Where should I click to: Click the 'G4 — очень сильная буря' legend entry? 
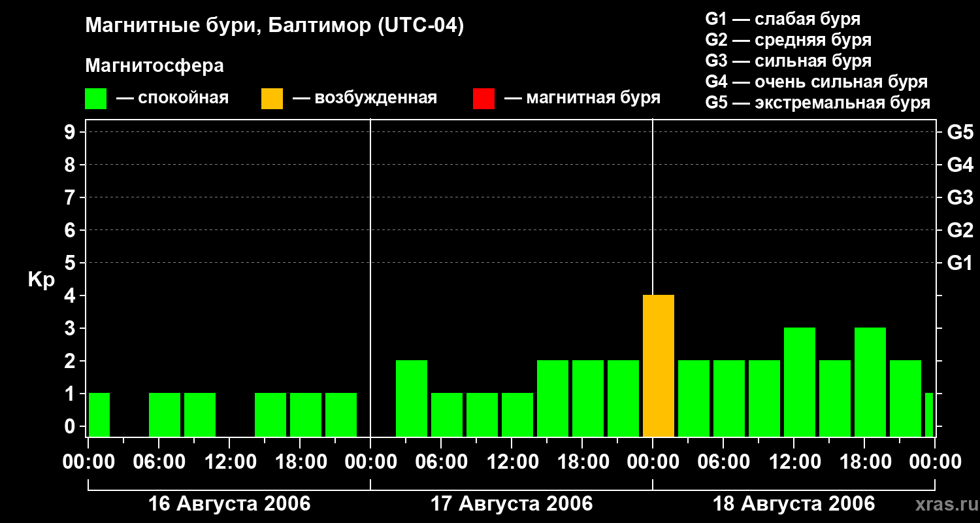(816, 82)
